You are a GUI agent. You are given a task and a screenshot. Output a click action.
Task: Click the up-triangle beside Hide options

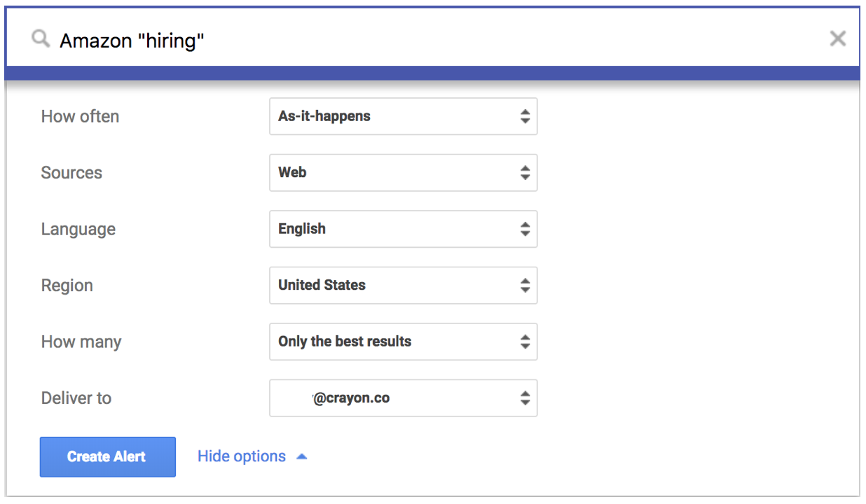[301, 457]
